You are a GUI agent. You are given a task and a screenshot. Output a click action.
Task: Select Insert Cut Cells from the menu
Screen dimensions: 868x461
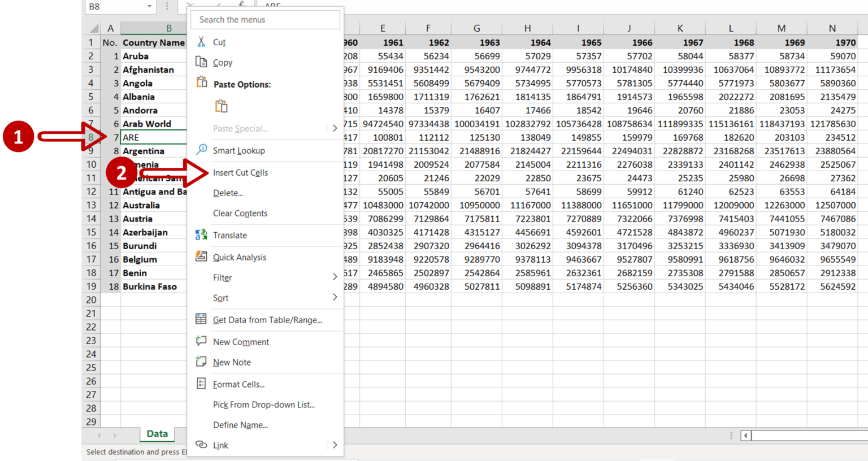coord(241,171)
